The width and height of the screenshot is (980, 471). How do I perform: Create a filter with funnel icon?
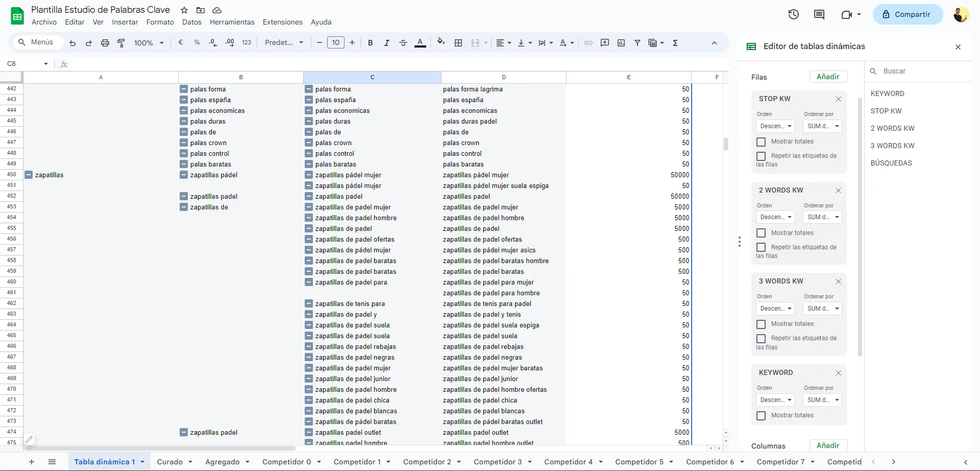637,43
